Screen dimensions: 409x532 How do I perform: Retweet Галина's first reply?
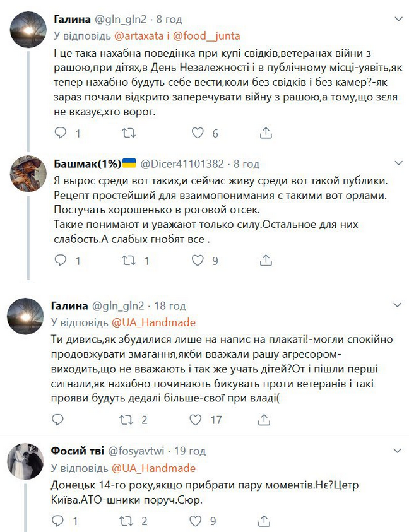(129, 133)
